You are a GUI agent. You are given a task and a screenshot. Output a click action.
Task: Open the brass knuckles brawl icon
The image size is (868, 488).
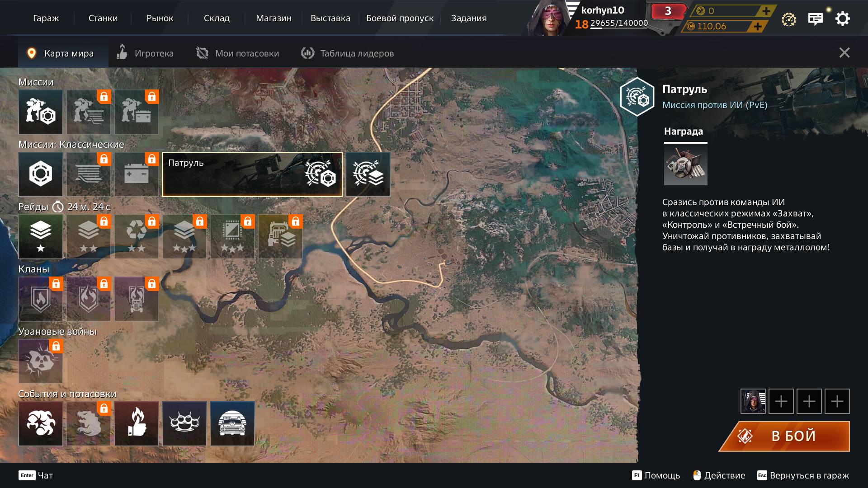[x=184, y=423]
